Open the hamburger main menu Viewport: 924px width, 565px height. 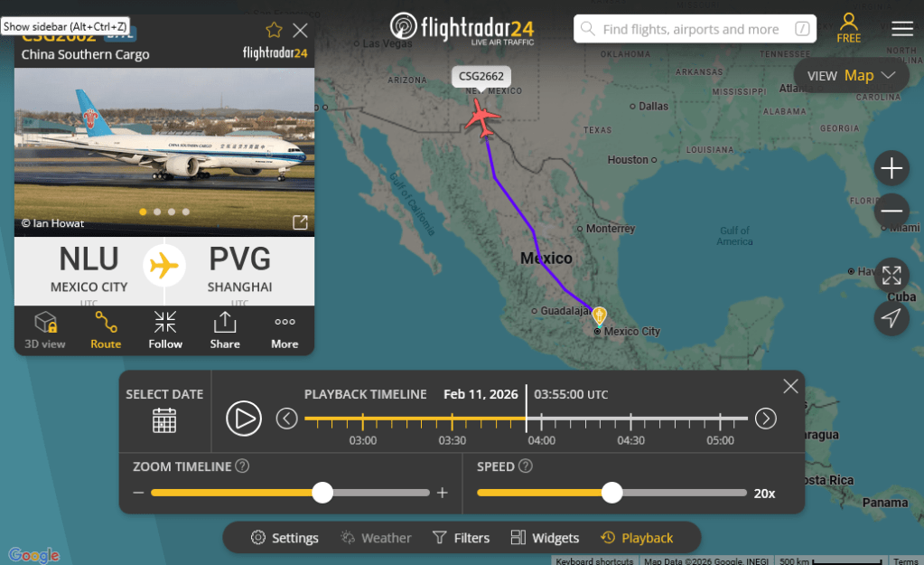(902, 28)
